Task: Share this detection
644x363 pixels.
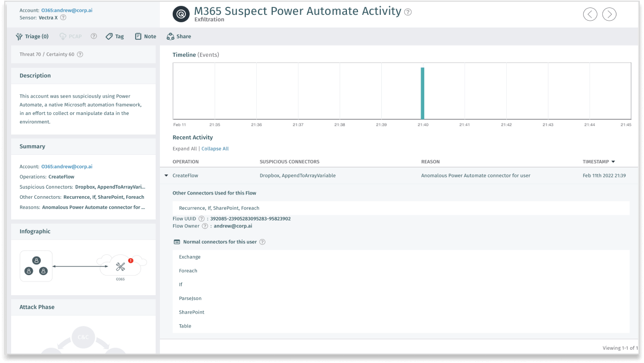Action: 178,36
